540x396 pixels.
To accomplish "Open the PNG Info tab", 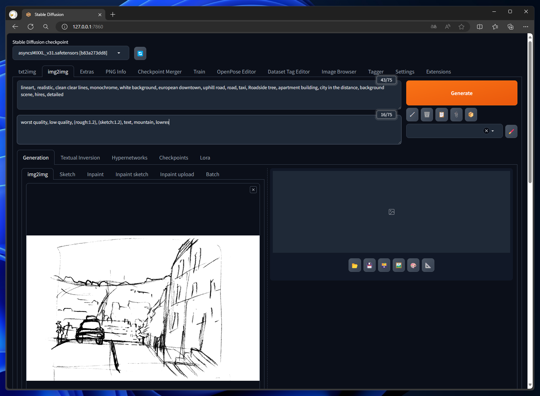I will pos(116,72).
